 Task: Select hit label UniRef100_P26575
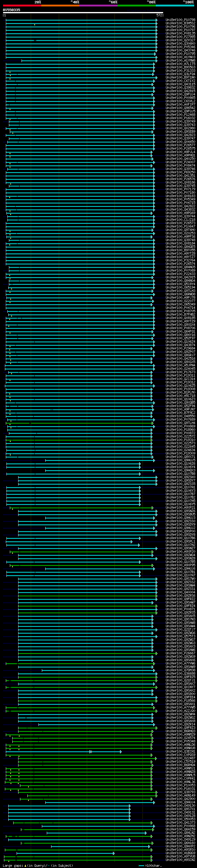pos(180,149)
